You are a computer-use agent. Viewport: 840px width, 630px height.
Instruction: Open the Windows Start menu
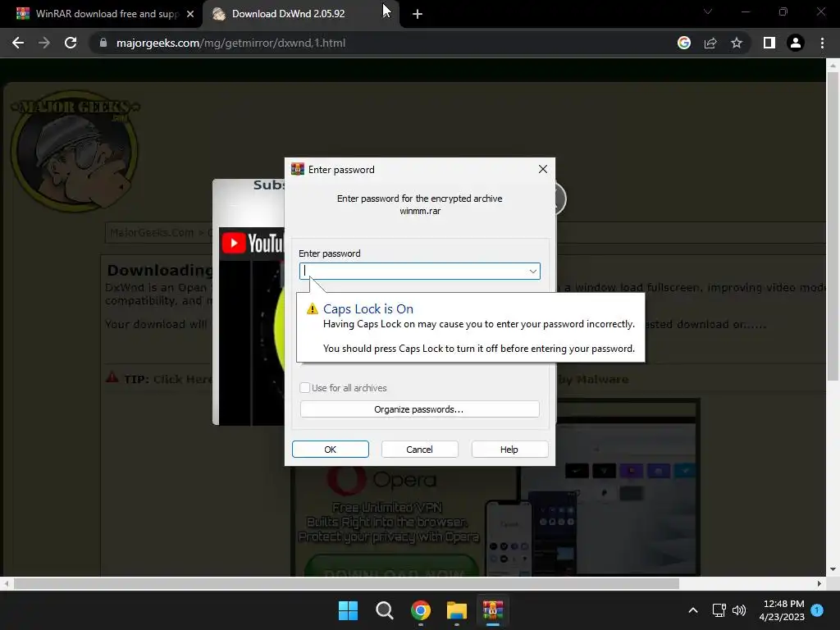click(x=348, y=610)
